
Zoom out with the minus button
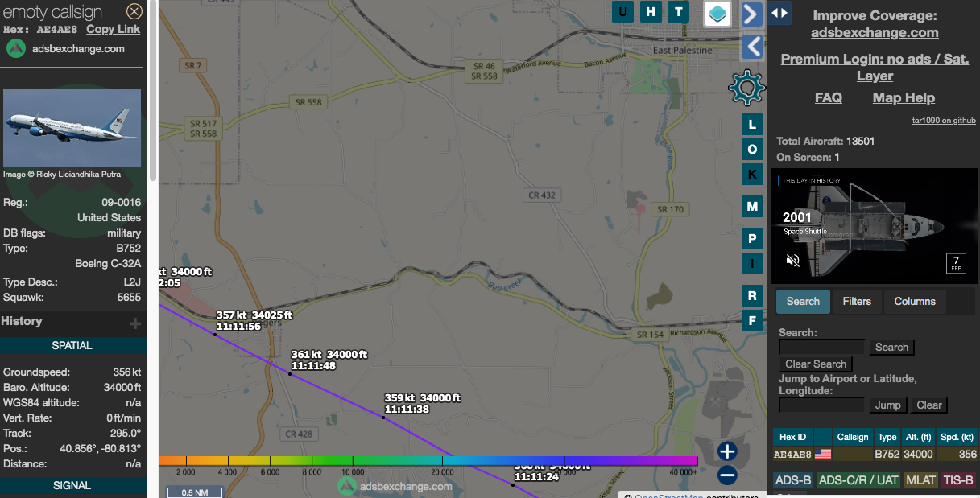(727, 475)
